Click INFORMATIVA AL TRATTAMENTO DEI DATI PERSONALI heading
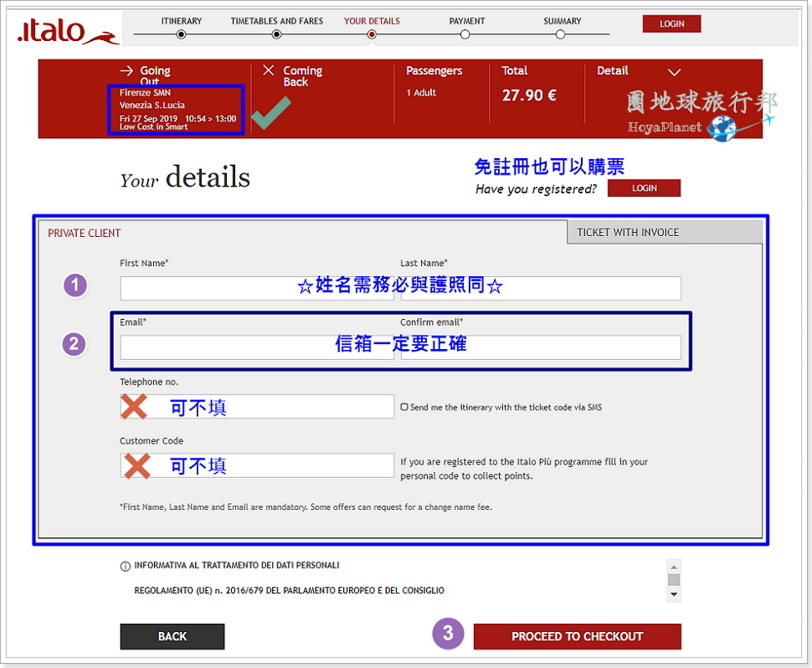812x668 pixels. [x=237, y=566]
